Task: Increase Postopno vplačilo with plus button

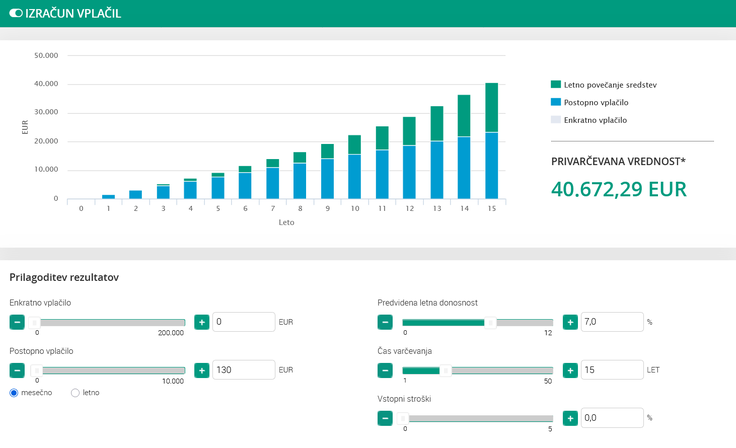Action: [201, 370]
